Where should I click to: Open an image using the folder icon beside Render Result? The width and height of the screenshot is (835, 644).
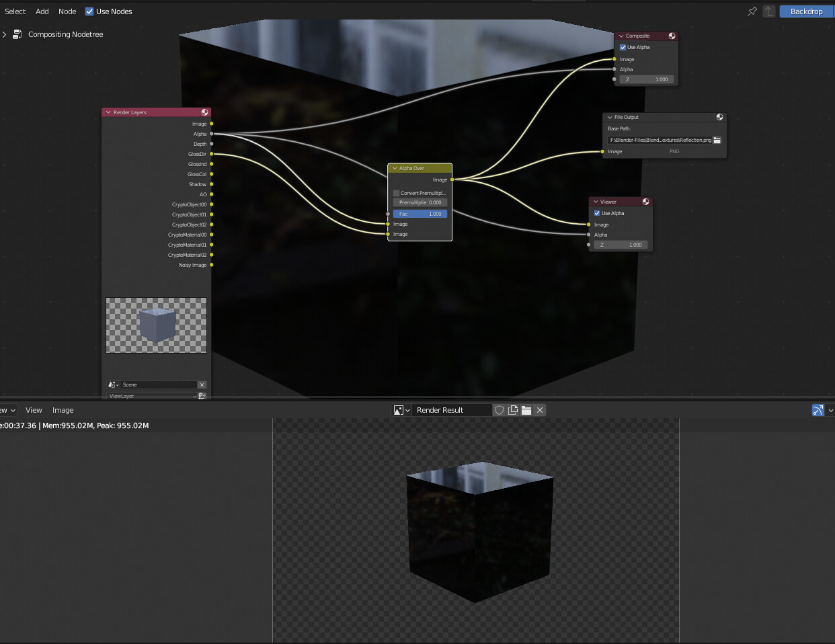(526, 410)
